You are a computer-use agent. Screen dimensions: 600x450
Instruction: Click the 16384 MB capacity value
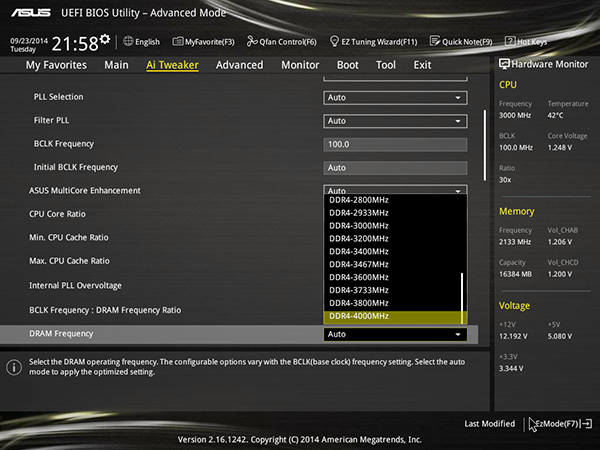pyautogui.click(x=515, y=274)
